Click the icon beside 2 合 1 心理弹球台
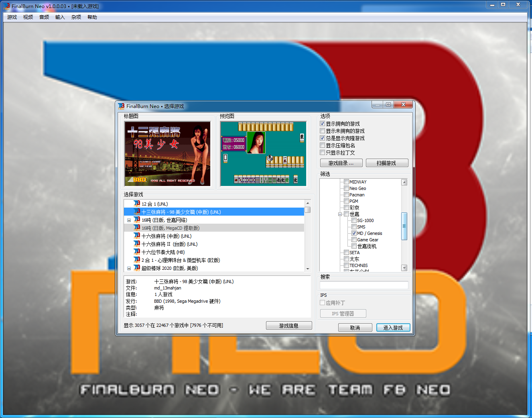This screenshot has height=418, width=532. point(137,260)
